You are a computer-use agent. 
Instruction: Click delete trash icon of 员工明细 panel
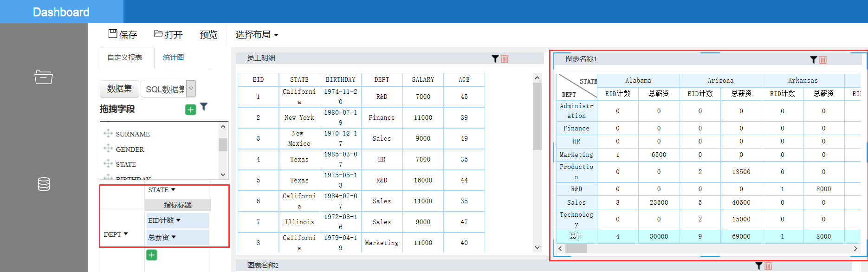(505, 58)
